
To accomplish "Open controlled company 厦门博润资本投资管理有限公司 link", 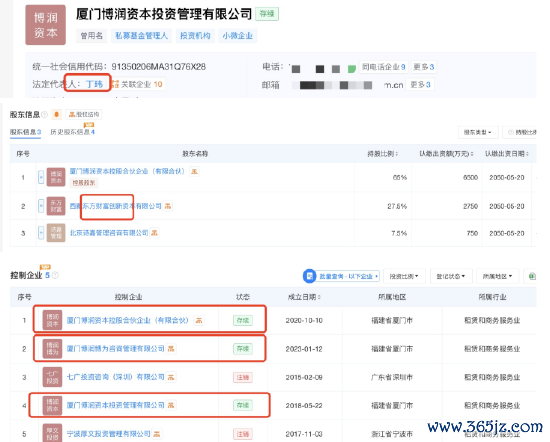I will (x=115, y=405).
